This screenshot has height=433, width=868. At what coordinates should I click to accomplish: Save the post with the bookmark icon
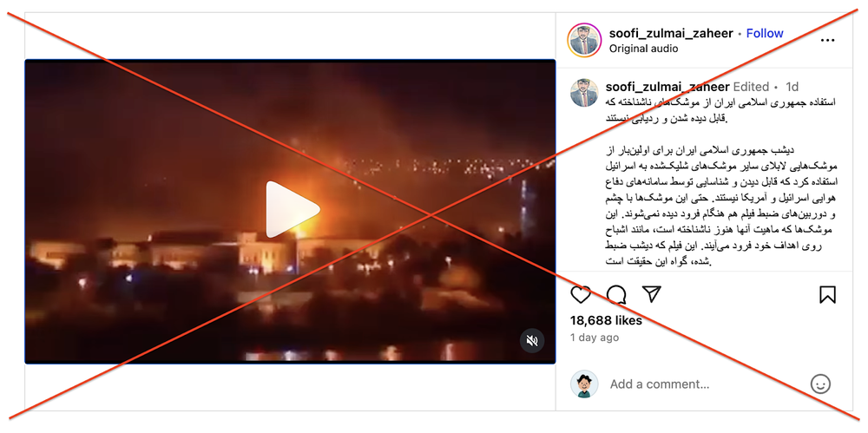click(x=827, y=294)
